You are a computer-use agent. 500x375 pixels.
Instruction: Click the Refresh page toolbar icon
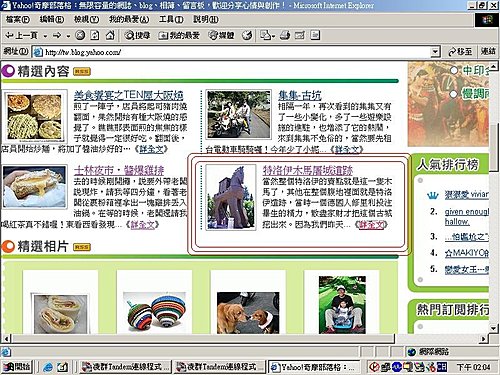pos(95,35)
